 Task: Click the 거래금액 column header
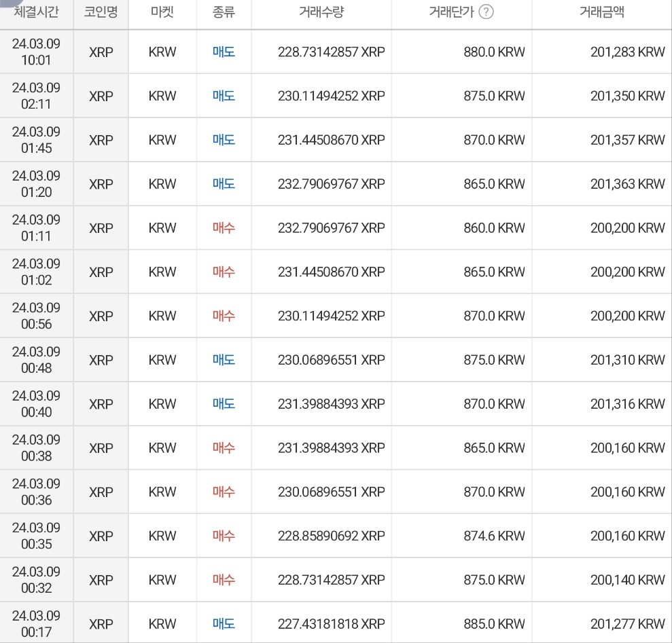pyautogui.click(x=602, y=12)
